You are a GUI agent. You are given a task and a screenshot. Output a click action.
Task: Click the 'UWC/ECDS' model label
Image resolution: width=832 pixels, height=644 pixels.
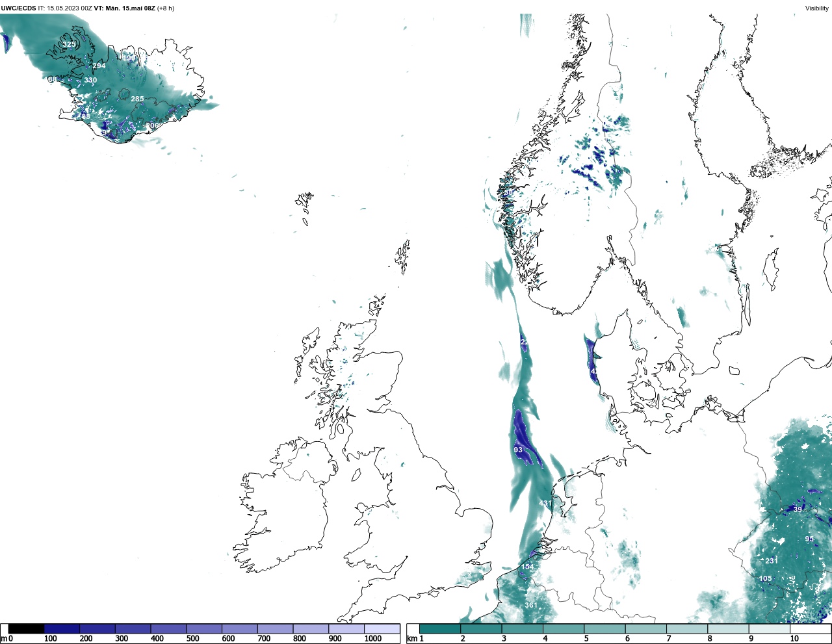[x=18, y=8]
